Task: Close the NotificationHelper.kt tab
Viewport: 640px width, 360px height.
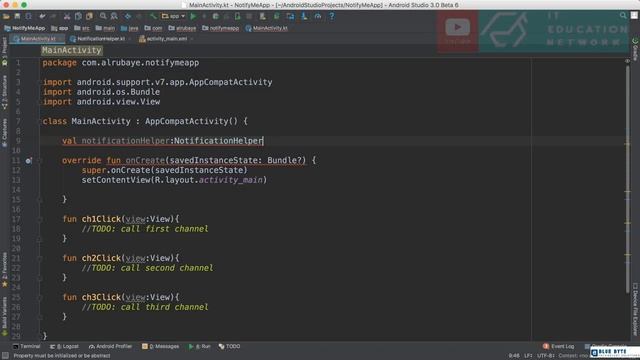Action: tap(130, 39)
